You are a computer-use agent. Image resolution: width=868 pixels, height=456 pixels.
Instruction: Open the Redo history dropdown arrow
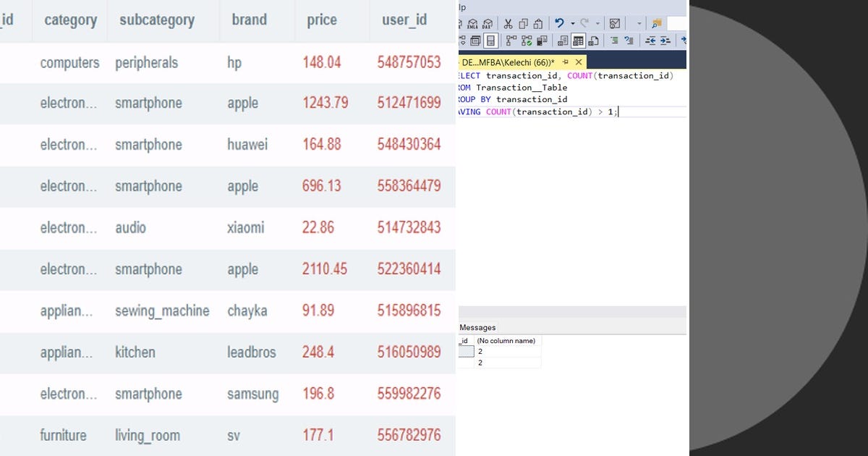point(597,22)
